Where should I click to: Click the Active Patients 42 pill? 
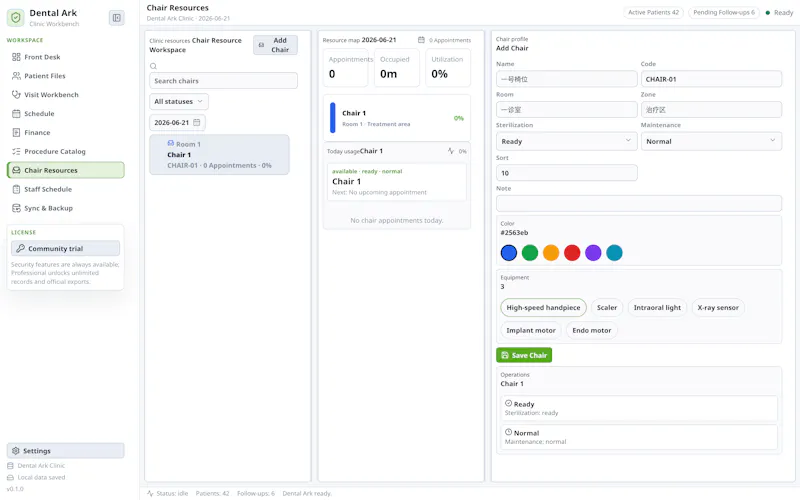pyautogui.click(x=654, y=12)
